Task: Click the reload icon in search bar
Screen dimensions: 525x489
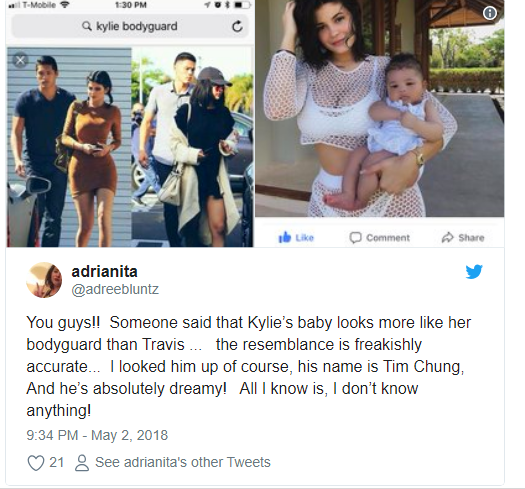Action: click(x=237, y=26)
